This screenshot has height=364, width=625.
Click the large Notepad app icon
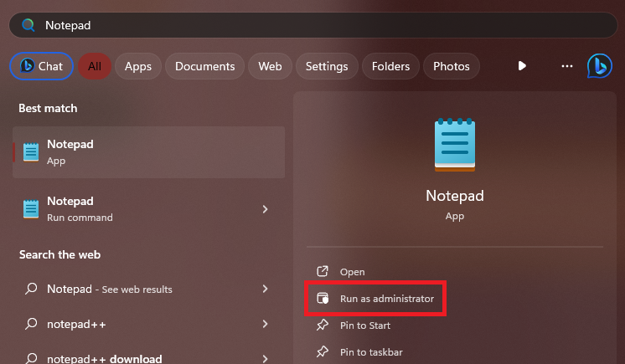[x=454, y=145]
